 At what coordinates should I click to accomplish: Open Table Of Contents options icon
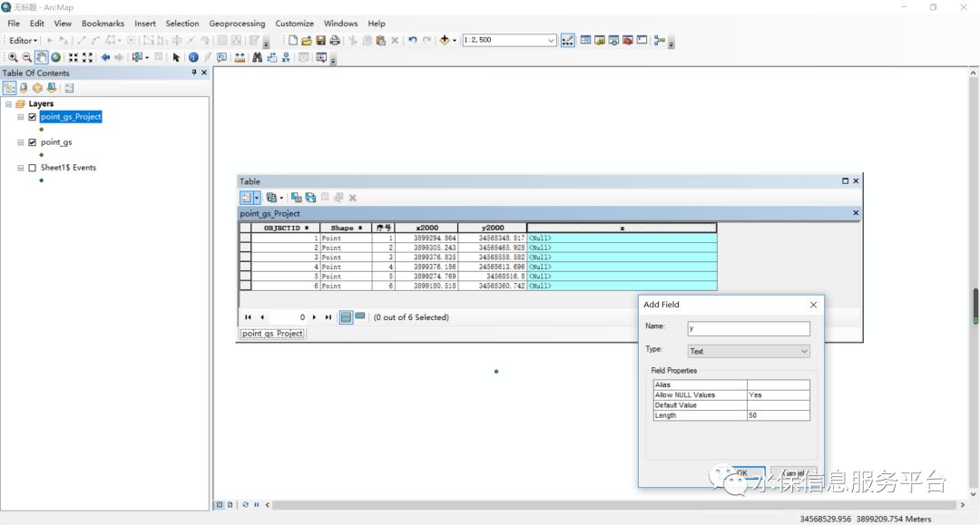(x=69, y=88)
